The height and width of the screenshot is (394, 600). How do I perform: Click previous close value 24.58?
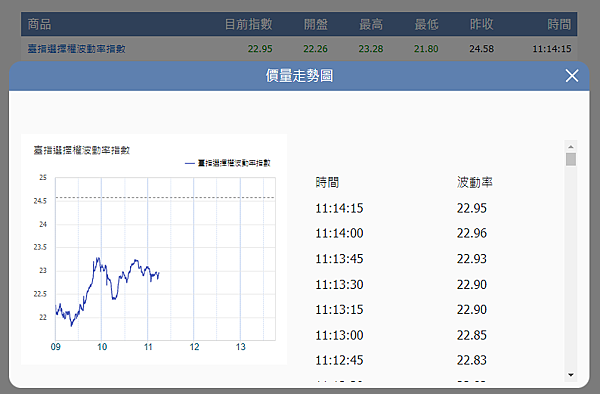(x=481, y=49)
